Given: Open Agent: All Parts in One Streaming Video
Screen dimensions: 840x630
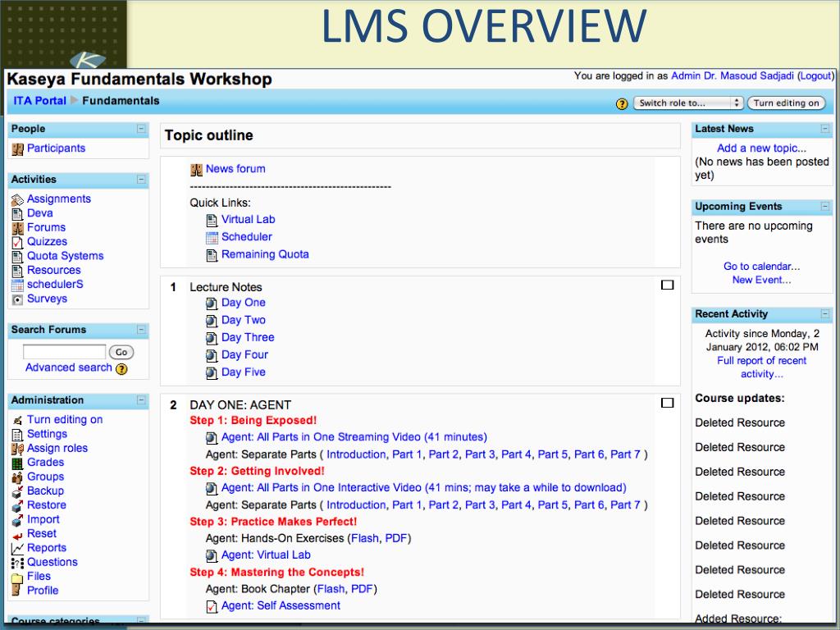Looking at the screenshot, I should (354, 437).
